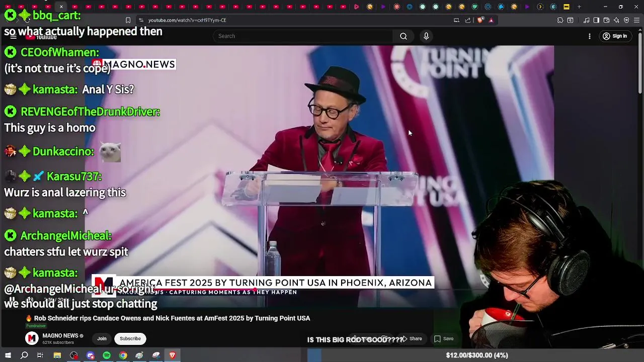This screenshot has width=644, height=362.
Task: Open Discord from the taskbar
Action: click(x=90, y=355)
